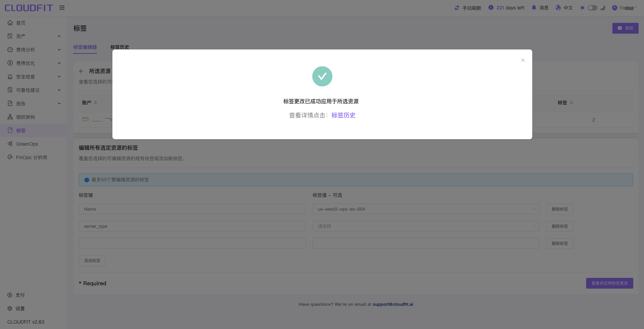Sort by 账户 column arrows
Viewport: 644px width, 329px height.
(x=96, y=103)
